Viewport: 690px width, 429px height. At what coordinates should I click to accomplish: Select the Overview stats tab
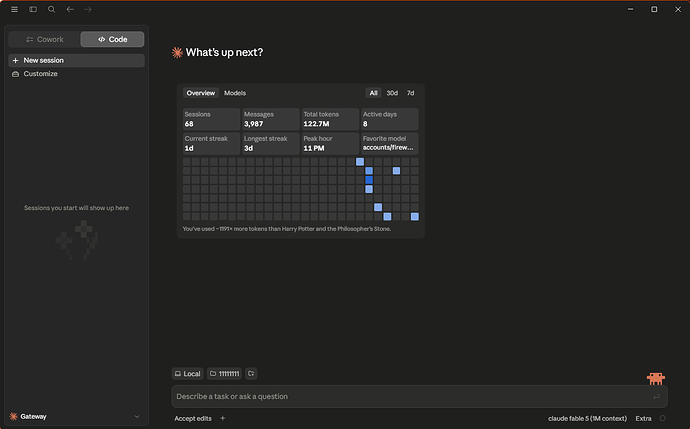tap(201, 93)
